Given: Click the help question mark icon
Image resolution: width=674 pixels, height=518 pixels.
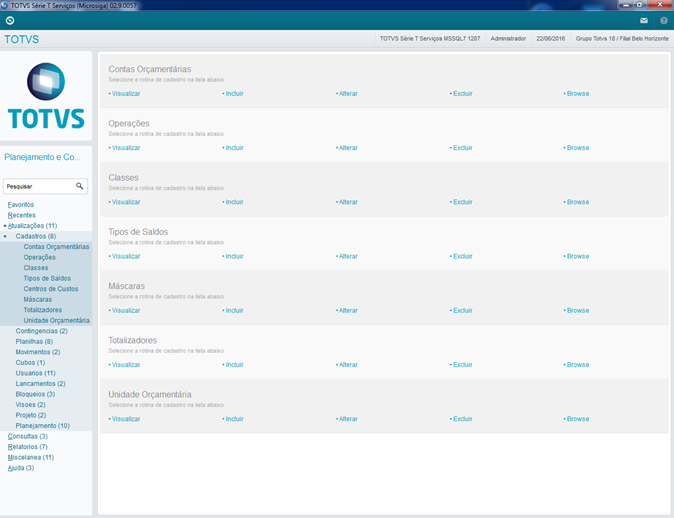Looking at the screenshot, I should point(664,20).
